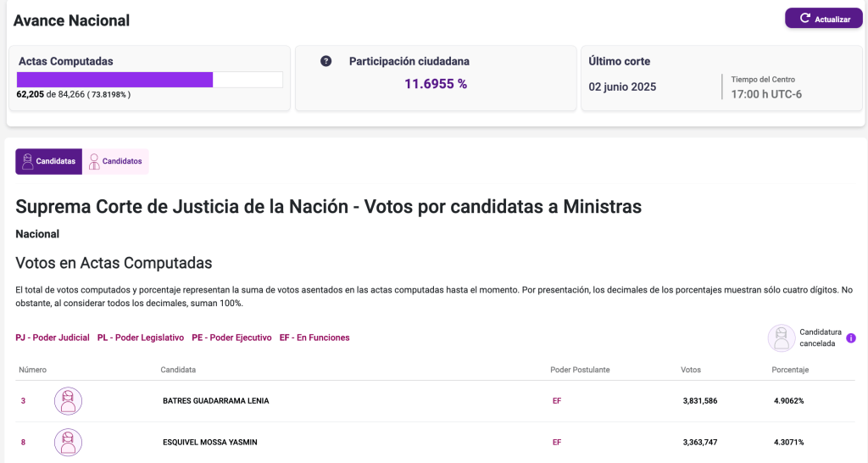Select candidate name BATRES GUADARRAMA LENIA
Viewport: 868px width, 463px height.
tap(216, 401)
